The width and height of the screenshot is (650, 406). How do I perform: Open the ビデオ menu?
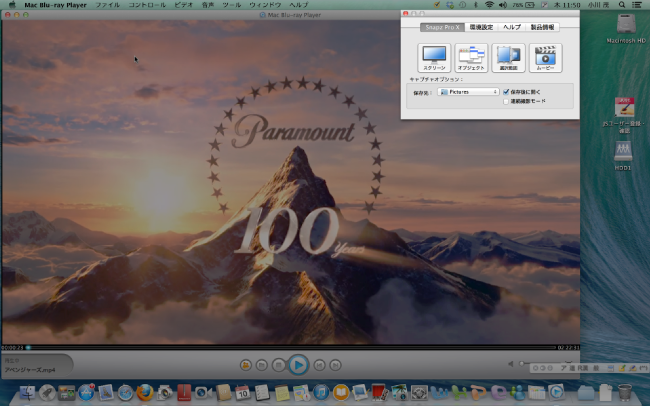tap(184, 5)
